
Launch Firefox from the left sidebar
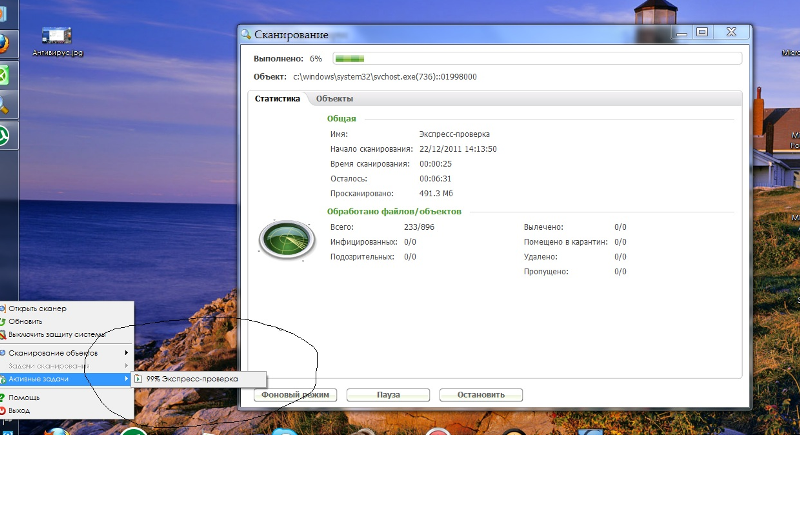click(x=4, y=44)
